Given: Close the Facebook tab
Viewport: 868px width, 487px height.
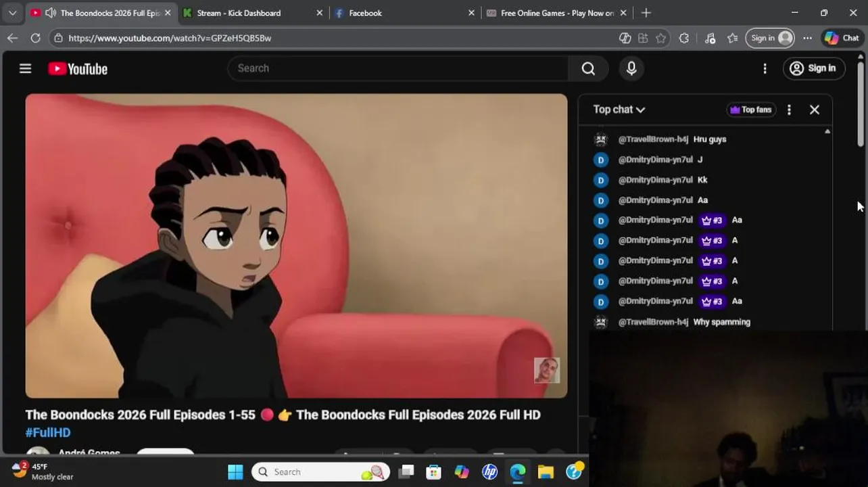Looking at the screenshot, I should (472, 13).
